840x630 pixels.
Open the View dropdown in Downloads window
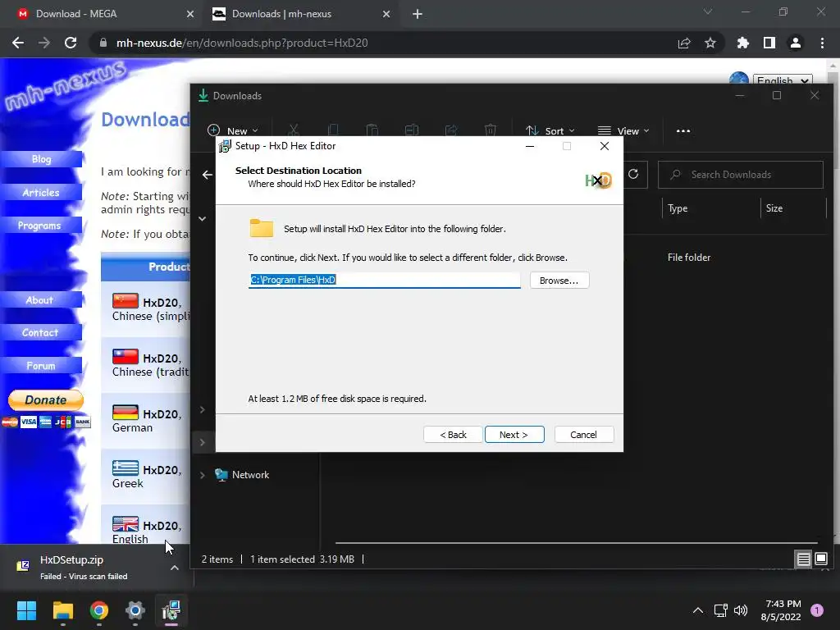point(623,130)
